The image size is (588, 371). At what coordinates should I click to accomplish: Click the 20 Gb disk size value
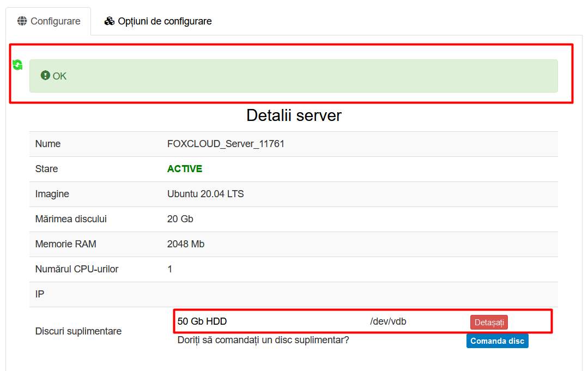180,219
